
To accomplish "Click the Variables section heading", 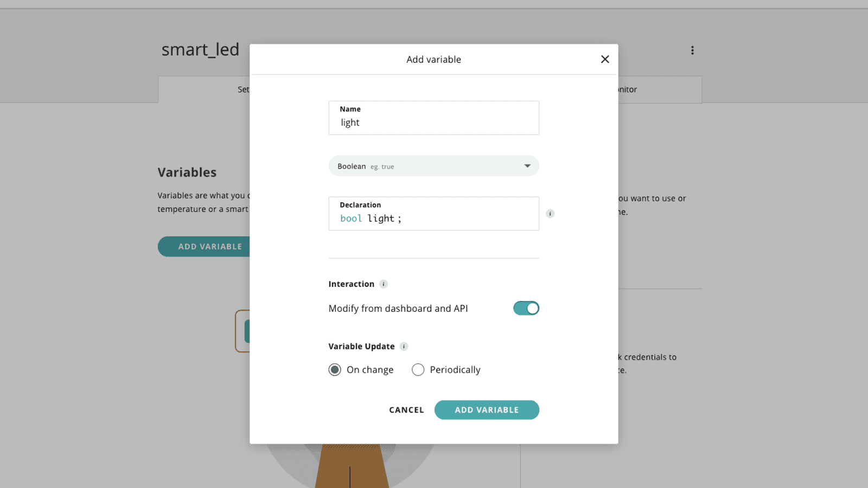I will coord(187,172).
